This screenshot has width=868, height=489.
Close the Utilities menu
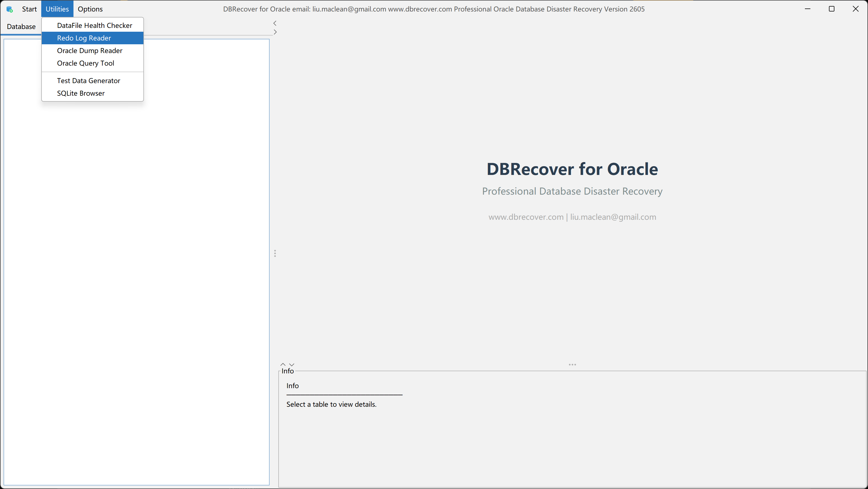[57, 9]
